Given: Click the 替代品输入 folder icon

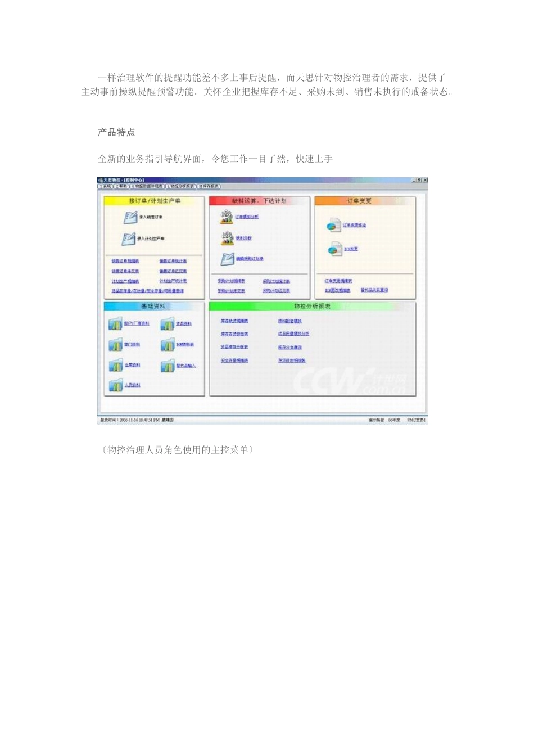Looking at the screenshot, I should tap(168, 366).
